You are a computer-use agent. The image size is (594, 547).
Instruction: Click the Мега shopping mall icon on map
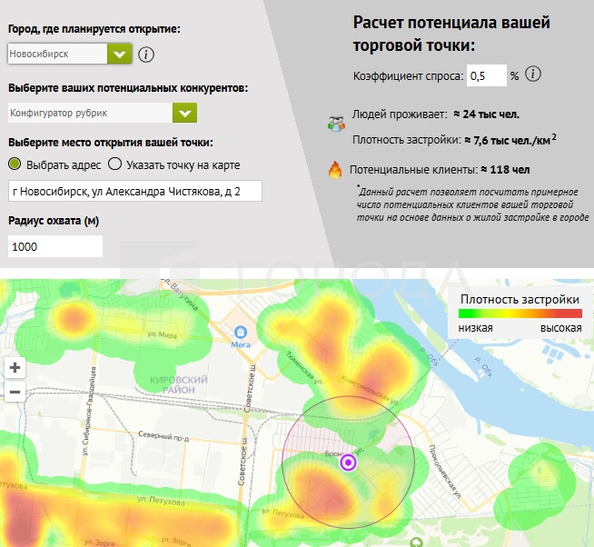coord(241,333)
